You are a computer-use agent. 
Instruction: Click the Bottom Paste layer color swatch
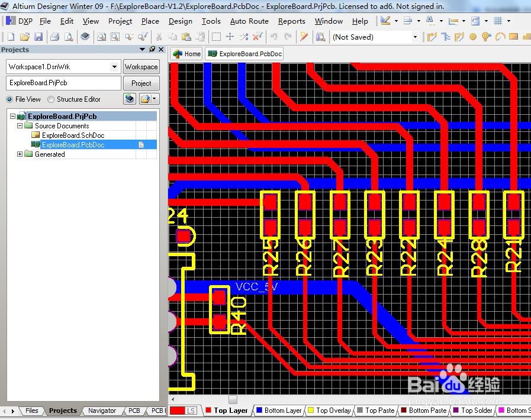(404, 410)
